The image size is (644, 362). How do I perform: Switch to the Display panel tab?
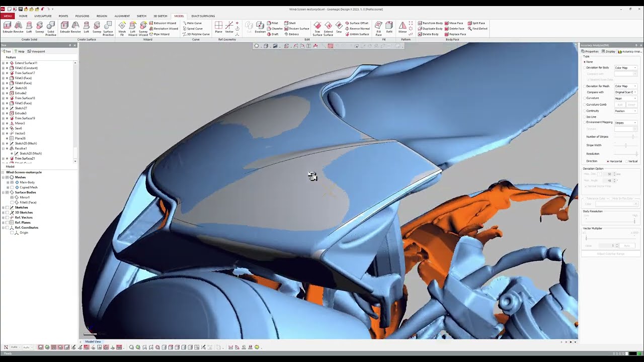coord(609,51)
